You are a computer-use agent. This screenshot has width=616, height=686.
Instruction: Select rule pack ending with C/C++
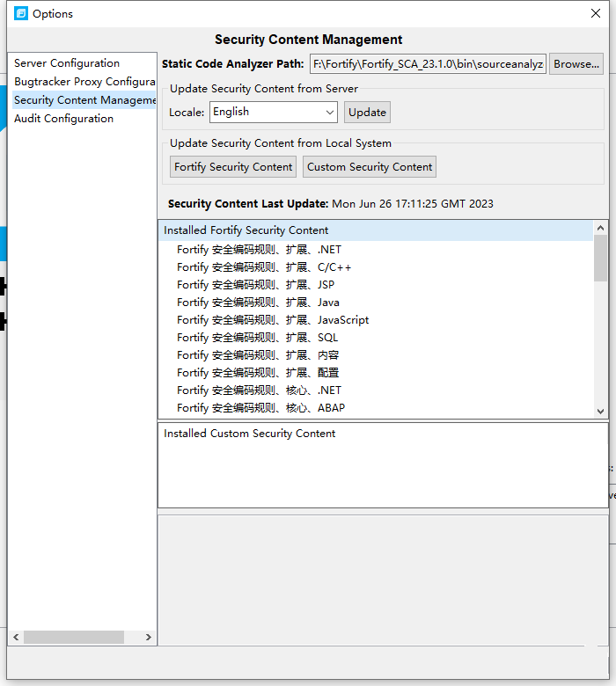264,267
